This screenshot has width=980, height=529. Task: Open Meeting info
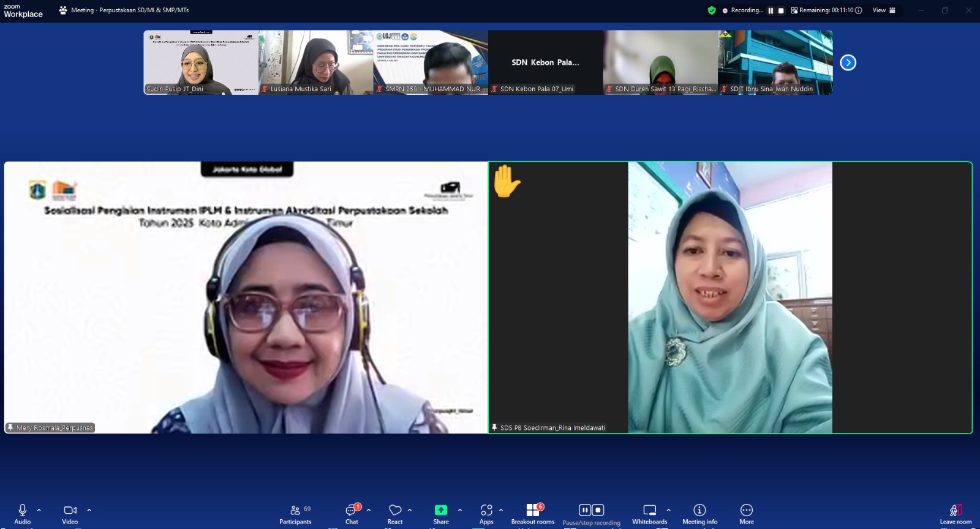coord(699,514)
